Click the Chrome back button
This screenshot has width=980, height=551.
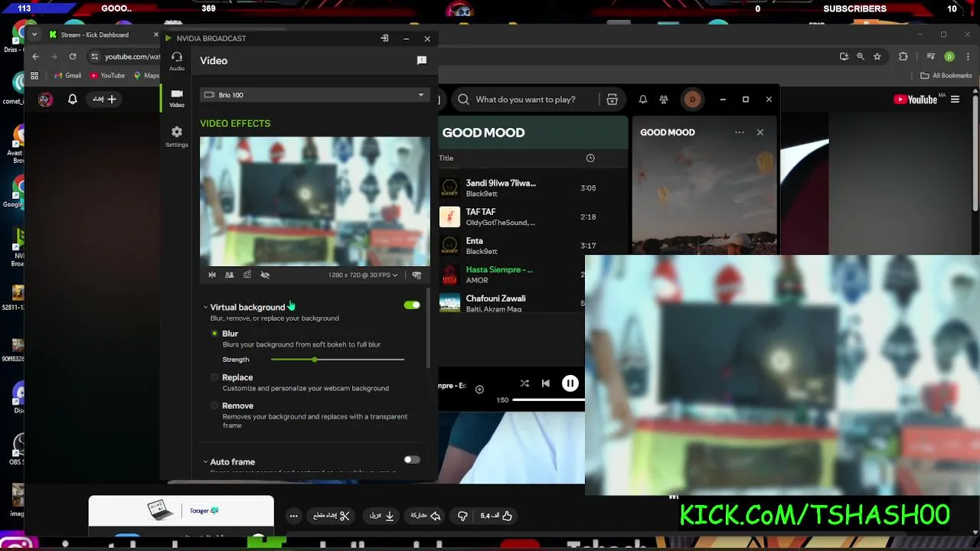[35, 57]
